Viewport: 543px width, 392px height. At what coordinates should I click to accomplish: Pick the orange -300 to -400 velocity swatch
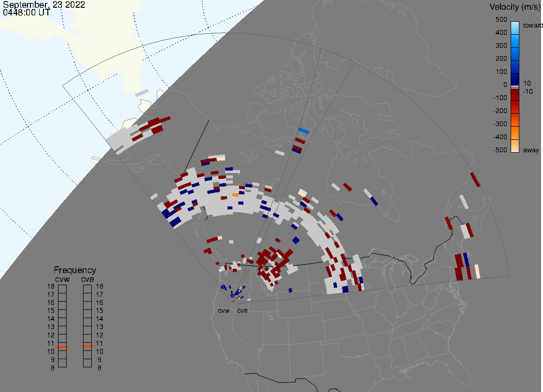click(x=515, y=133)
